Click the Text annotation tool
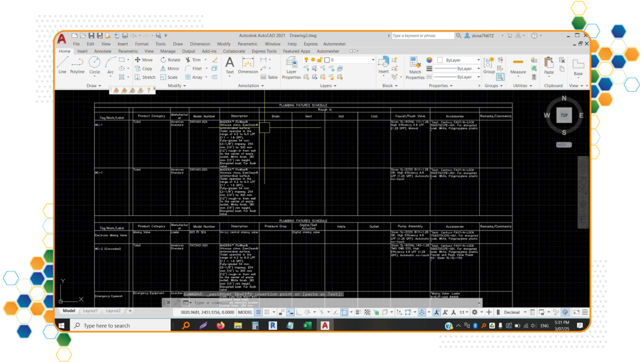 coord(230,66)
